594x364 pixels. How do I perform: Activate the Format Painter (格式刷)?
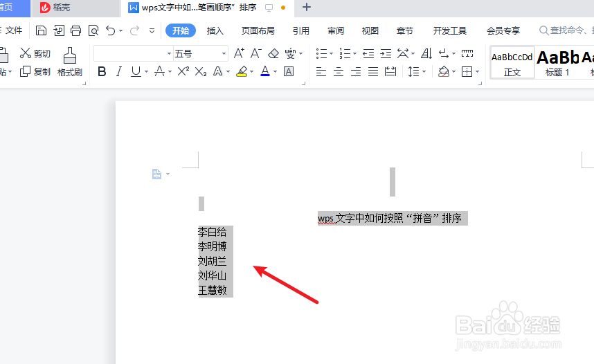[70, 62]
